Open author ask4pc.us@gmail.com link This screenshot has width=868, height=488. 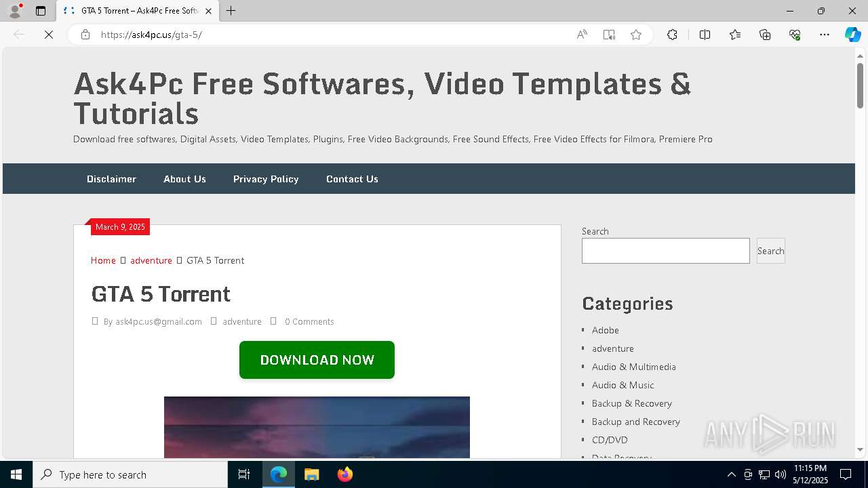coord(159,321)
